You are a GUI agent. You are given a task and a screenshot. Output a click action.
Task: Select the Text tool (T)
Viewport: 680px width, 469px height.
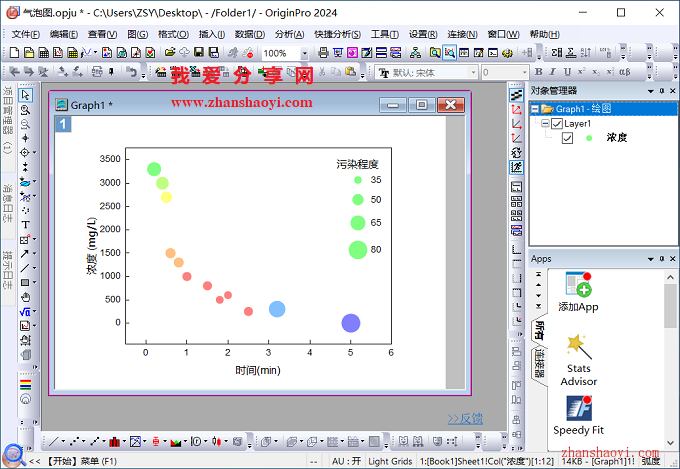[x=25, y=225]
